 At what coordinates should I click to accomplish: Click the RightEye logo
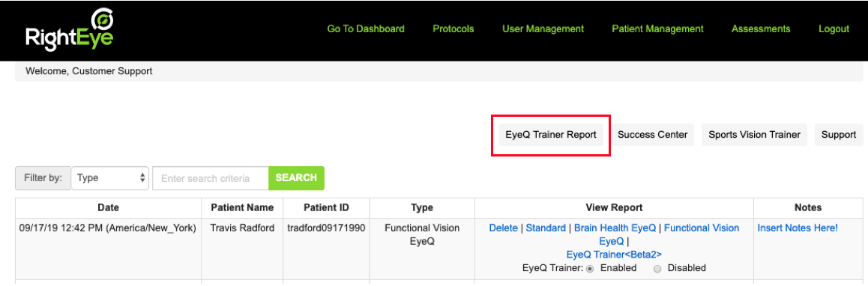[x=69, y=30]
